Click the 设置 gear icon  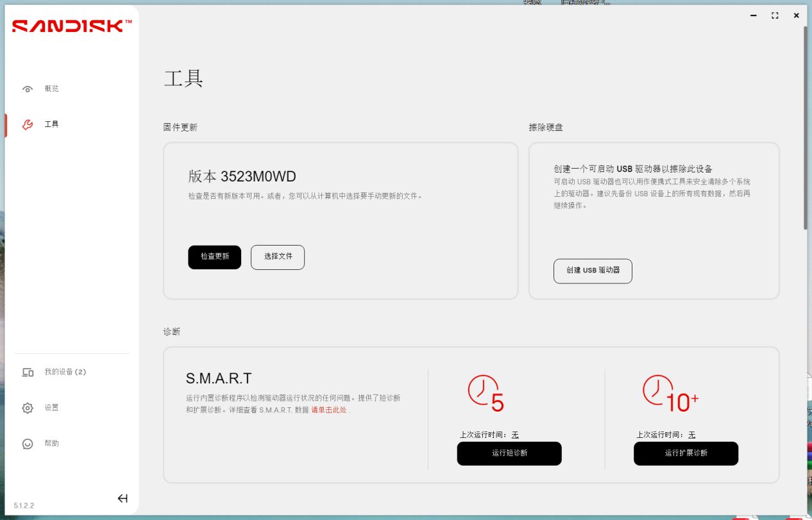(x=28, y=408)
